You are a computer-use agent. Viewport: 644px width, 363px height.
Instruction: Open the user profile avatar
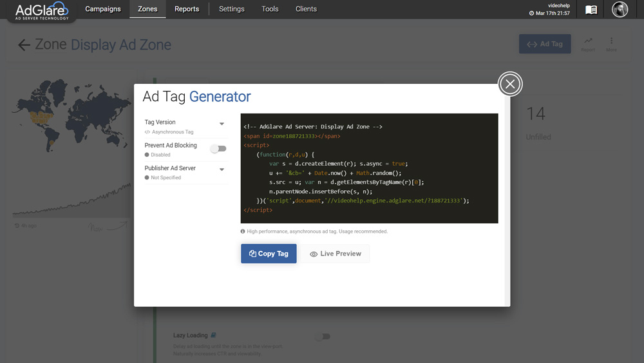click(x=620, y=9)
